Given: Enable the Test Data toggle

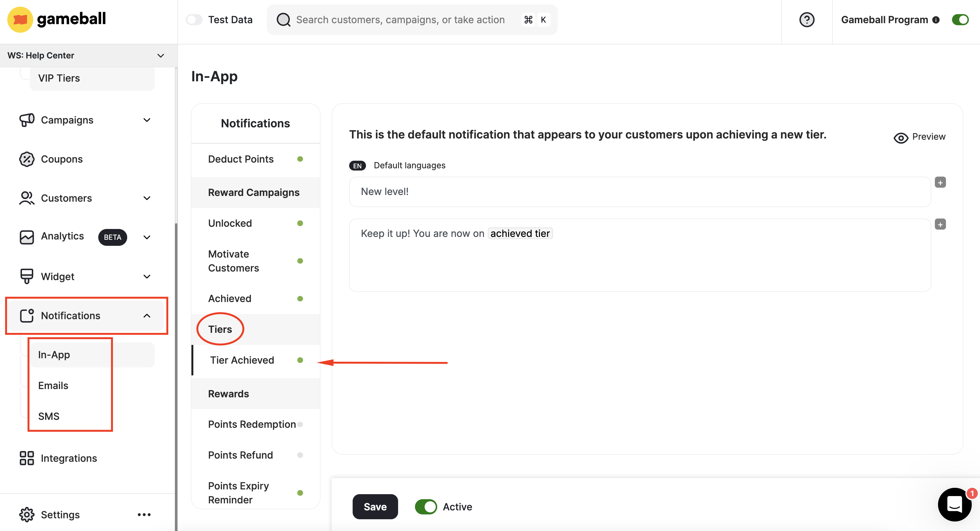Looking at the screenshot, I should (194, 19).
